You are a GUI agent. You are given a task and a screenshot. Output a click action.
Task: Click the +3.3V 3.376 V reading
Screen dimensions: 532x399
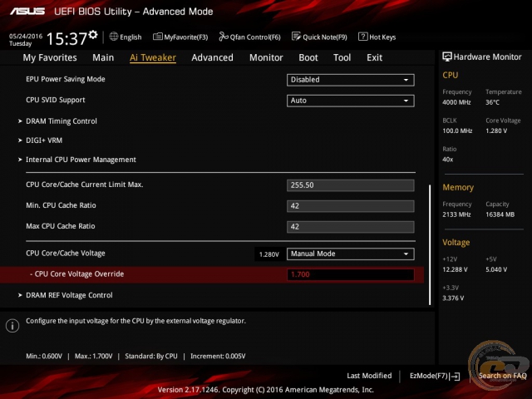tap(453, 298)
